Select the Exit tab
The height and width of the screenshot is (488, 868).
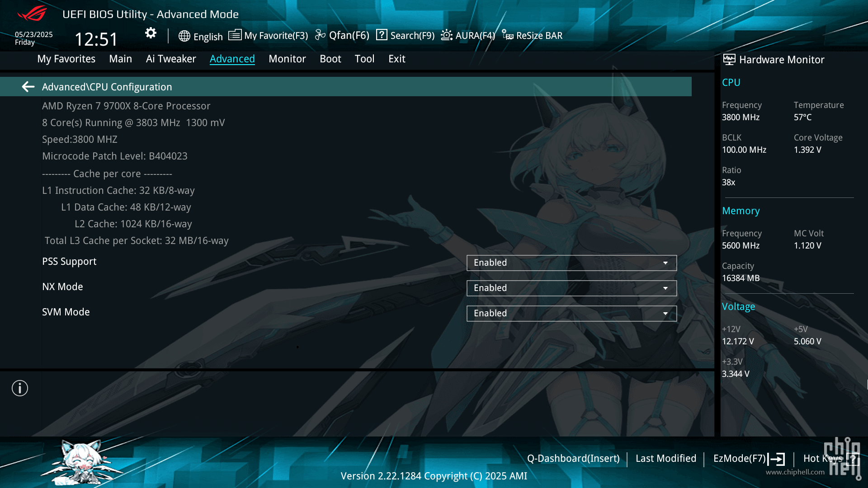(x=396, y=59)
